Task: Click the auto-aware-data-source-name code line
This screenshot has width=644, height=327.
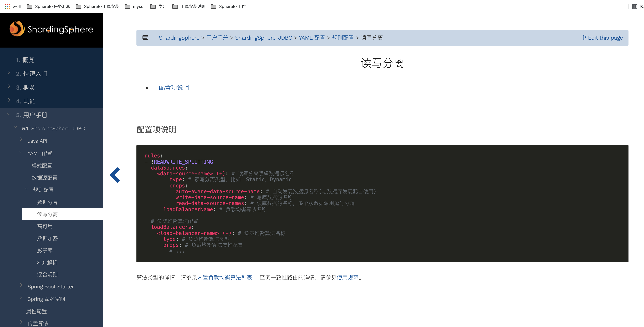Action: coord(276,192)
